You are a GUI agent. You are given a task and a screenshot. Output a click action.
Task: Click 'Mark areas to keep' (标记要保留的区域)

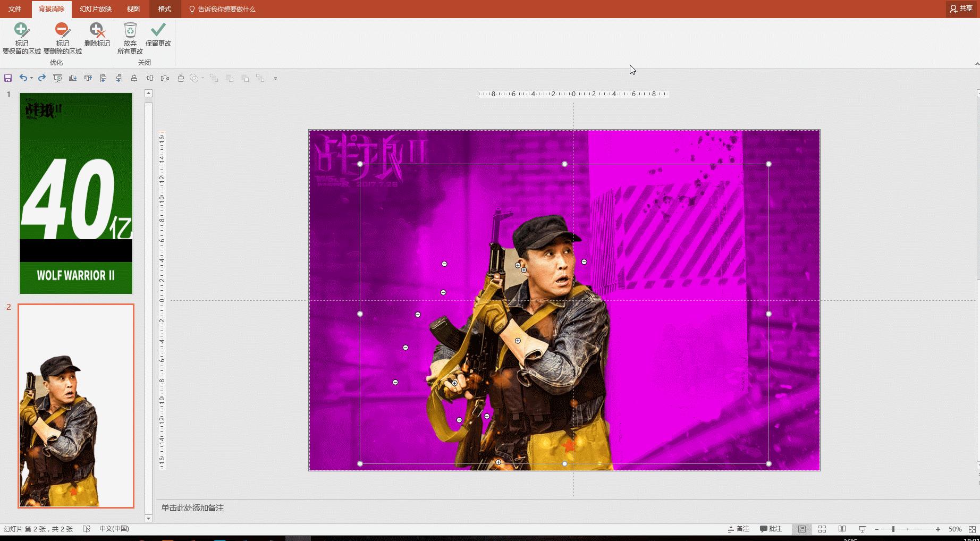click(x=21, y=38)
